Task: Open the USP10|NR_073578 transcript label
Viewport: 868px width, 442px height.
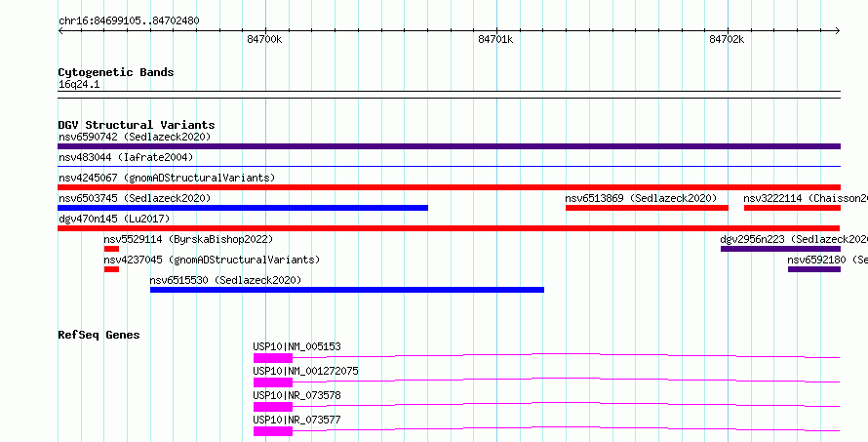Action: coord(296,395)
